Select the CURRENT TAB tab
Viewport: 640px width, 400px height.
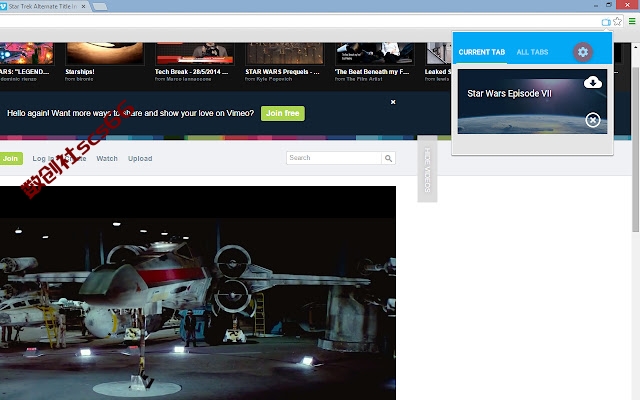pyautogui.click(x=482, y=52)
